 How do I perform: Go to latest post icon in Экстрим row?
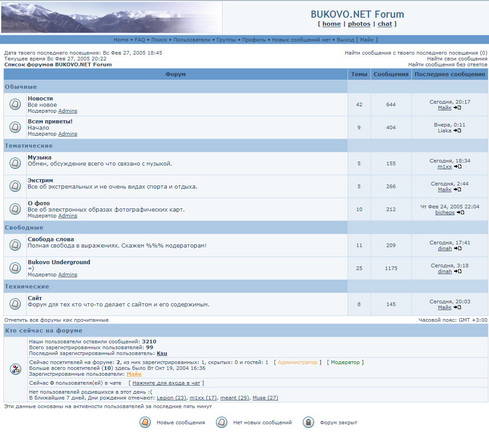click(458, 190)
